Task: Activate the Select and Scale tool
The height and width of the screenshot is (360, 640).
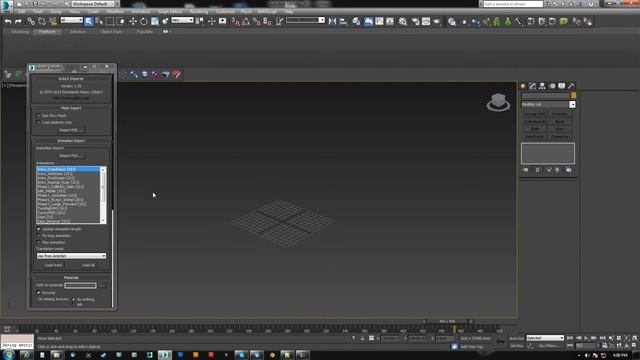Action: pos(155,21)
